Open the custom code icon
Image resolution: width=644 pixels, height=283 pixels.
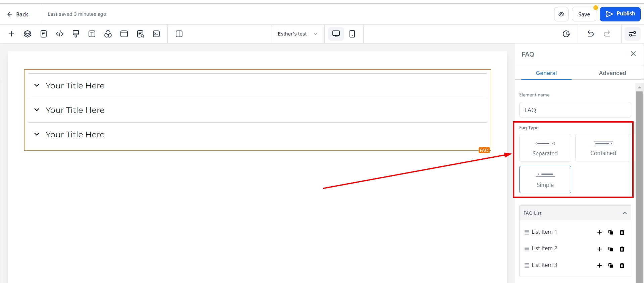click(x=60, y=34)
